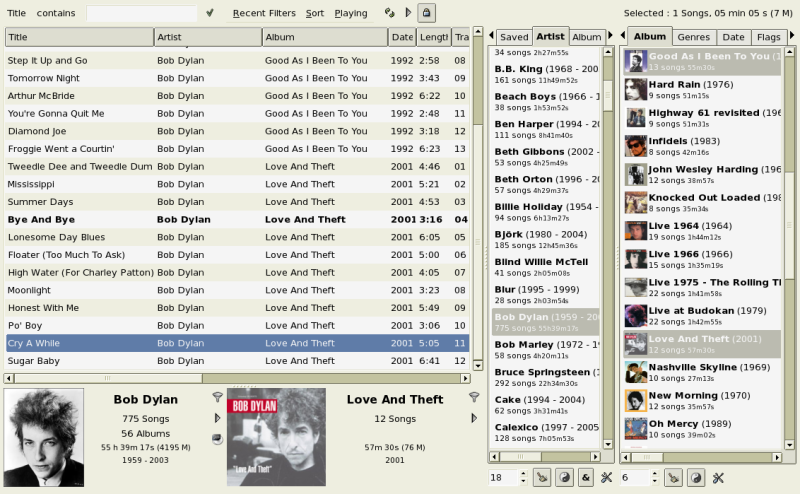800x494 pixels.
Task: Switch to the Saved tab
Action: (514, 37)
